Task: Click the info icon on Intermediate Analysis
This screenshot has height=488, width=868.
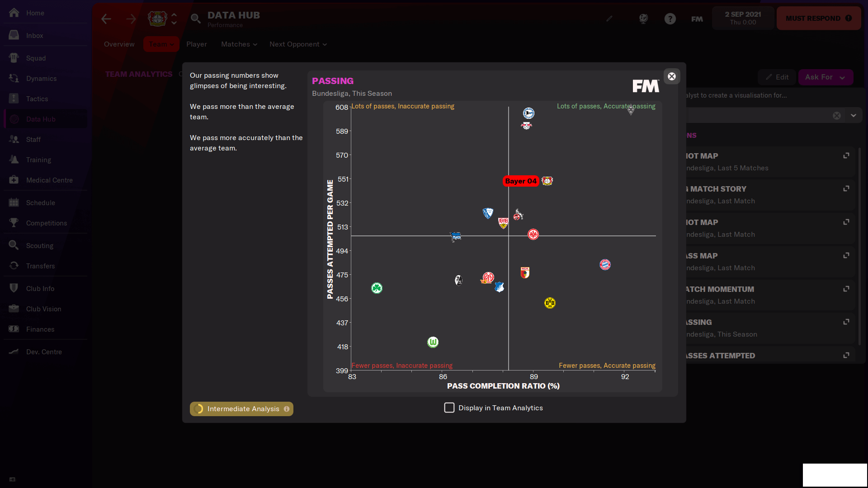Action: click(x=287, y=409)
